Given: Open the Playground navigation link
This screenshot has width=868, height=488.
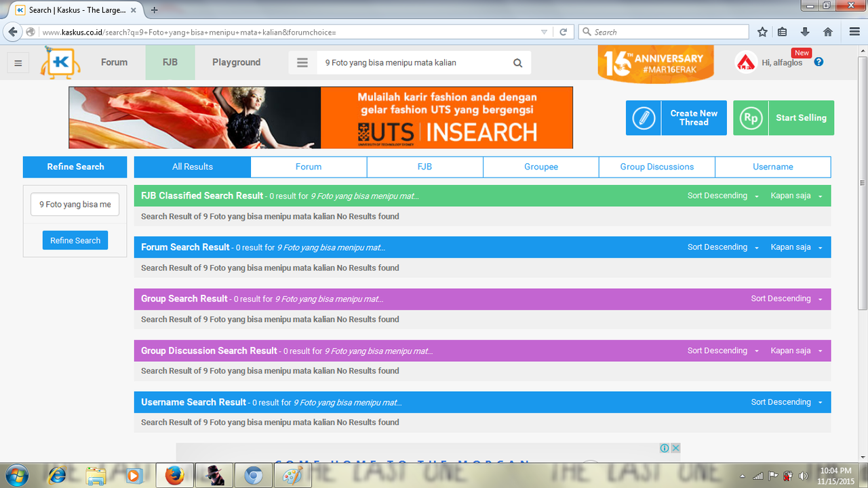Looking at the screenshot, I should [236, 62].
